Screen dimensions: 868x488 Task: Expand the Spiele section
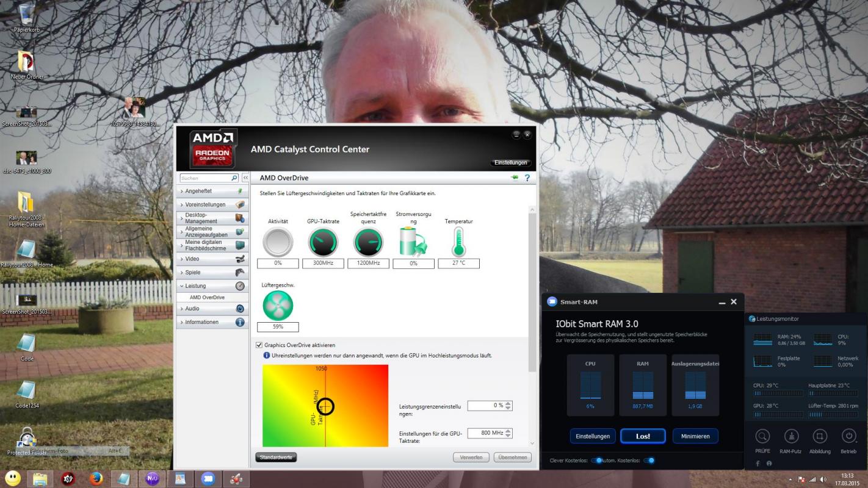tap(212, 272)
